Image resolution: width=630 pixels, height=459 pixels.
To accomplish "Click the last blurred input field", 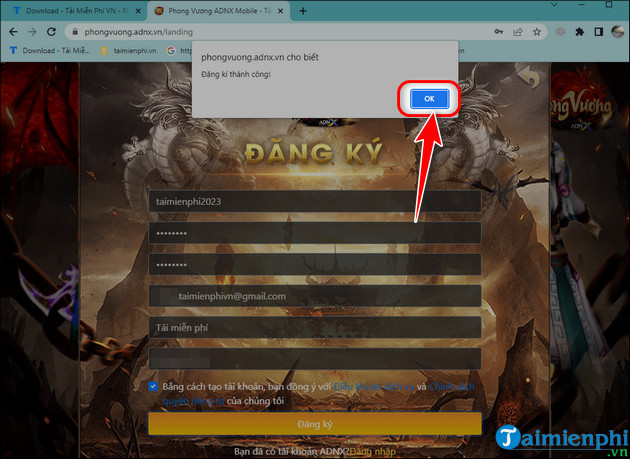I will (315, 359).
